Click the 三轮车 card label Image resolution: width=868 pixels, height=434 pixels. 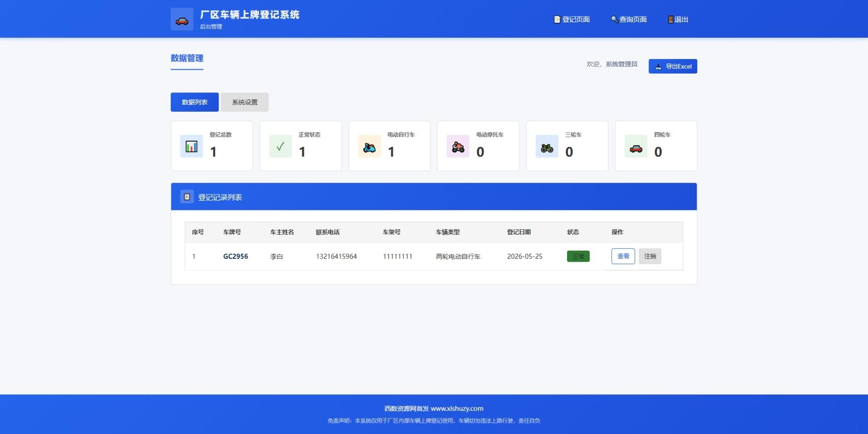(x=573, y=135)
